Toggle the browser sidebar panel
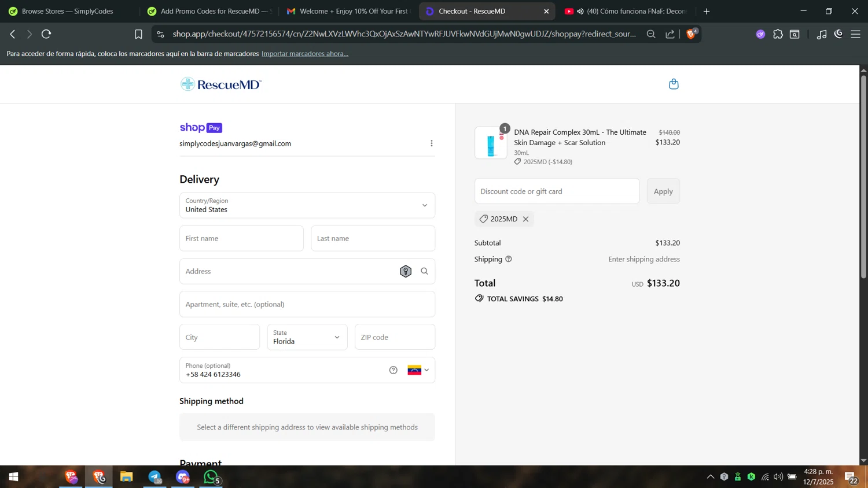Screen dimensions: 868x488 (795, 34)
